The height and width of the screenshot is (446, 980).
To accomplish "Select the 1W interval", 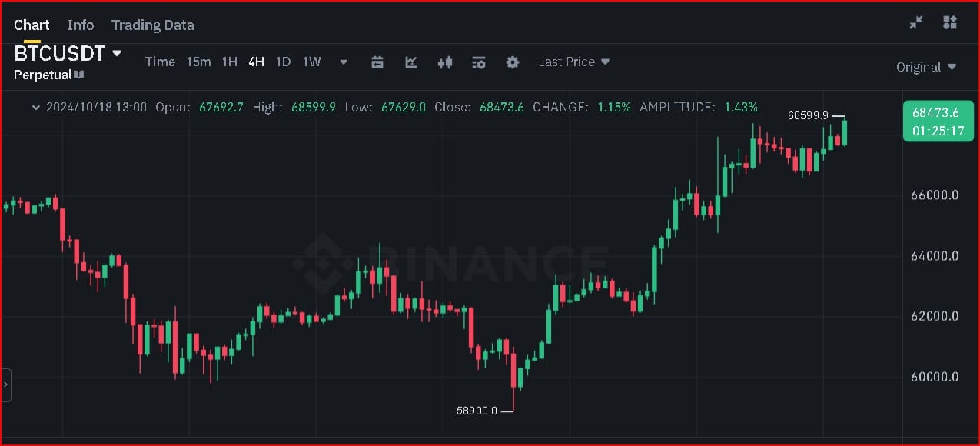I will [x=311, y=62].
